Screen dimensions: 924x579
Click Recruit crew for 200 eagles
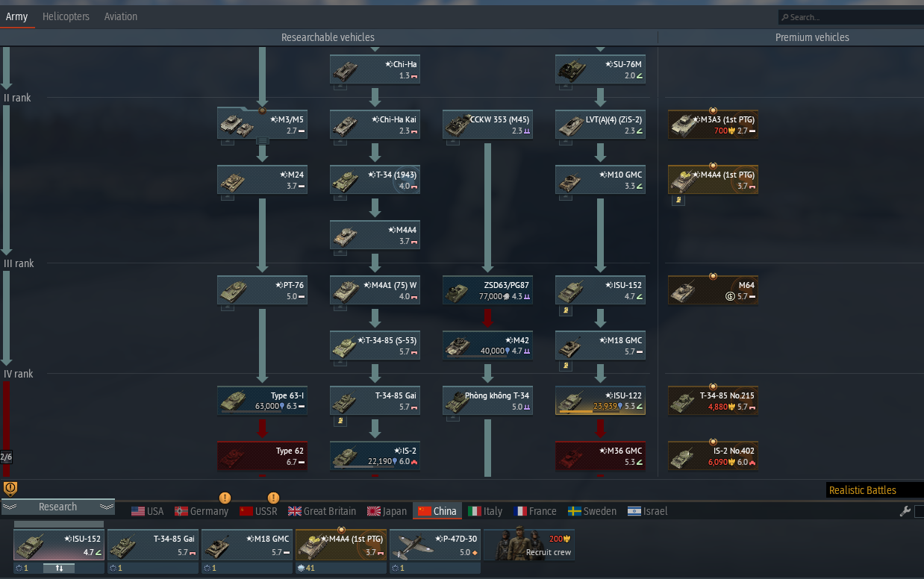[529, 545]
